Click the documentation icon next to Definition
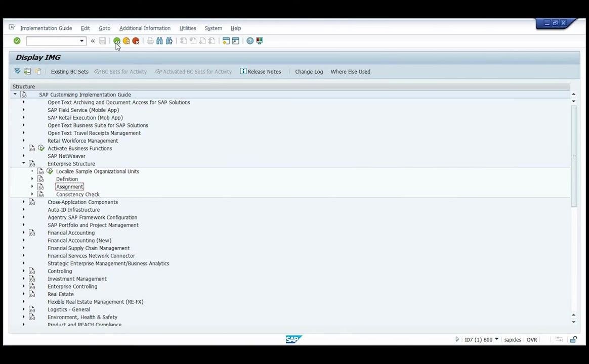The height and width of the screenshot is (364, 589). (x=40, y=179)
